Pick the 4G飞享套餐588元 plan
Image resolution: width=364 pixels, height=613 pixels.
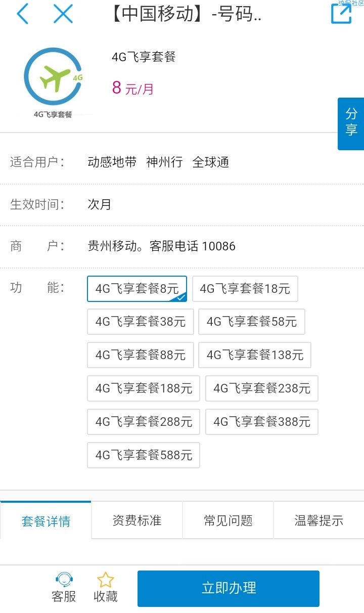pyautogui.click(x=144, y=455)
